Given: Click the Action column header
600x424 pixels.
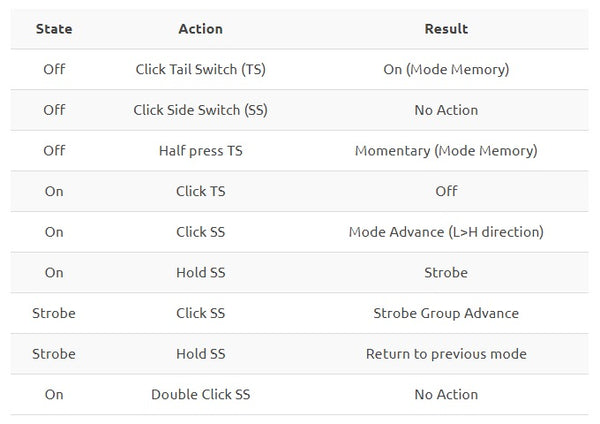Looking at the screenshot, I should (200, 29).
